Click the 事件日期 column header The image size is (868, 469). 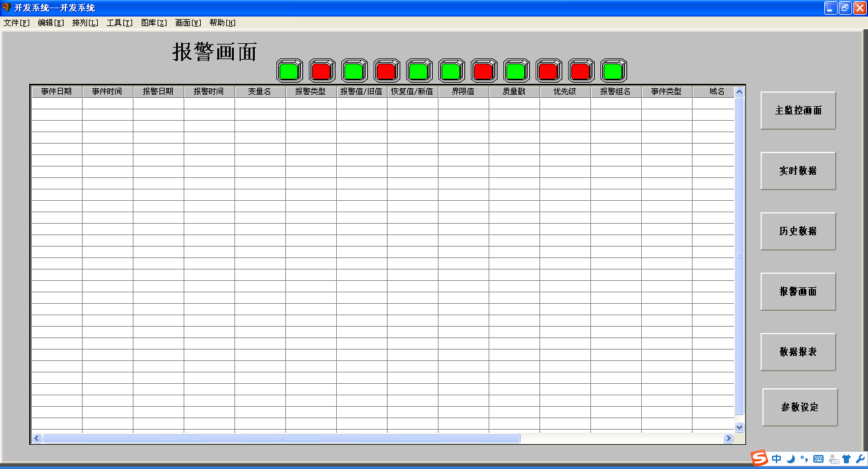(x=57, y=92)
